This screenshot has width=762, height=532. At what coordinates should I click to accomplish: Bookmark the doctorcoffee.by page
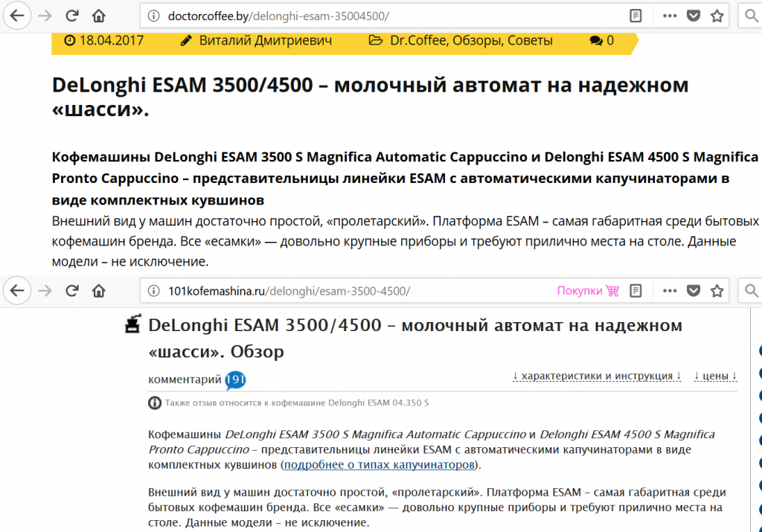(717, 16)
